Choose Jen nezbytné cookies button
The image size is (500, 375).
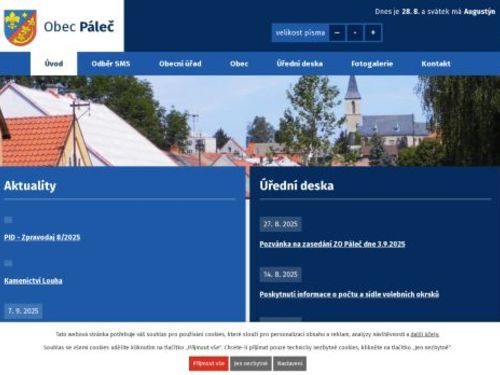click(251, 363)
